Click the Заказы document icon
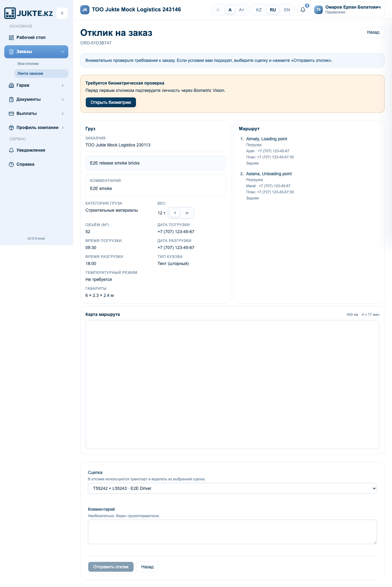The width and height of the screenshot is (392, 587). pos(11,51)
